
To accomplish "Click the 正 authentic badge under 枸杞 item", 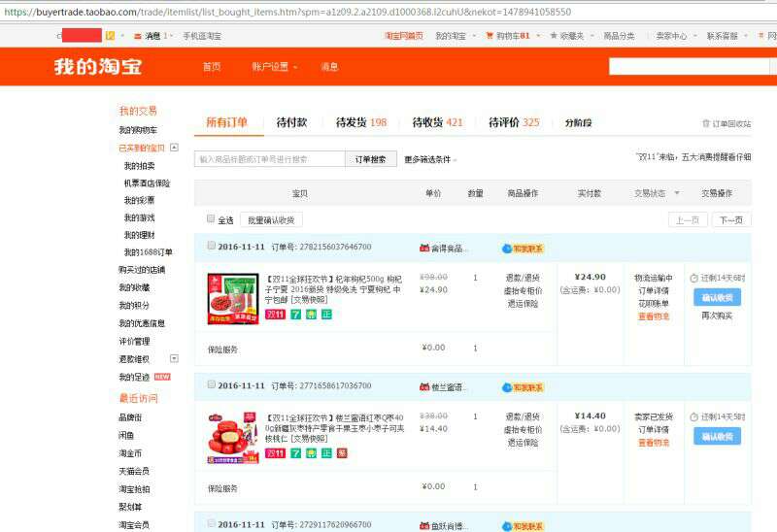I will pos(326,315).
